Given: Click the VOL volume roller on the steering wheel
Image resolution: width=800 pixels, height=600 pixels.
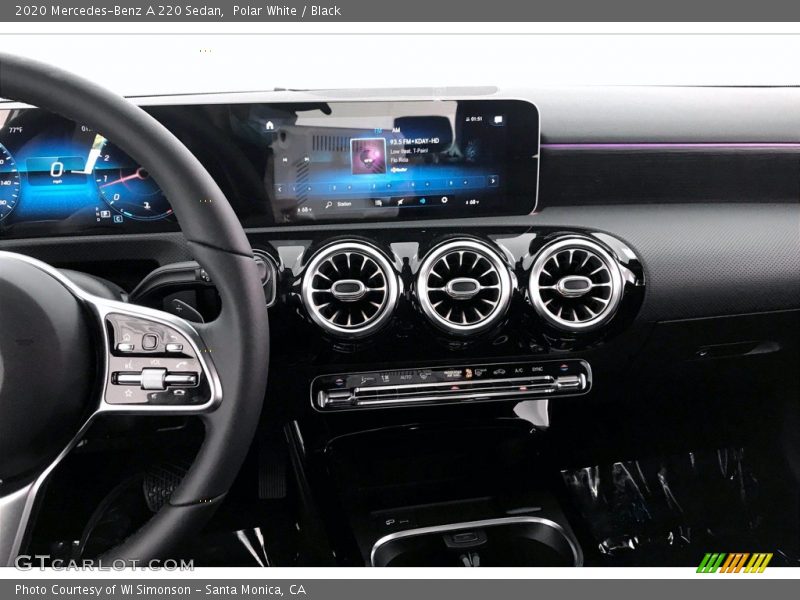Looking at the screenshot, I should [154, 378].
